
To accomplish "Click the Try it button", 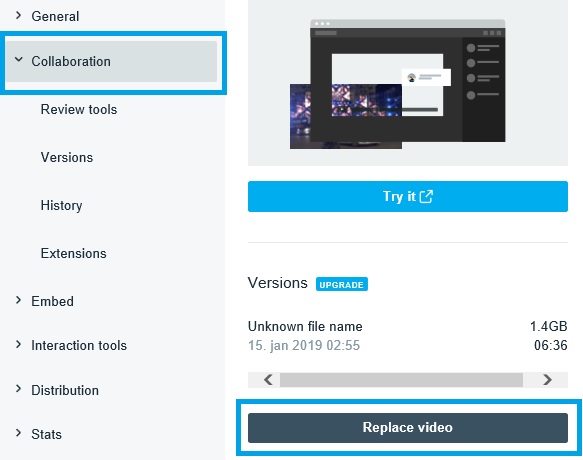I will [x=408, y=196].
